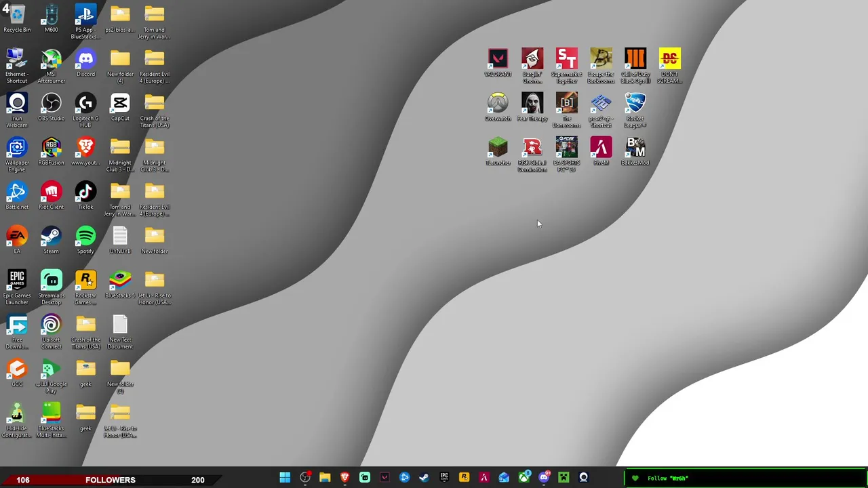Open Logitech G HUB shortcut
The width and height of the screenshot is (868, 488).
click(85, 110)
